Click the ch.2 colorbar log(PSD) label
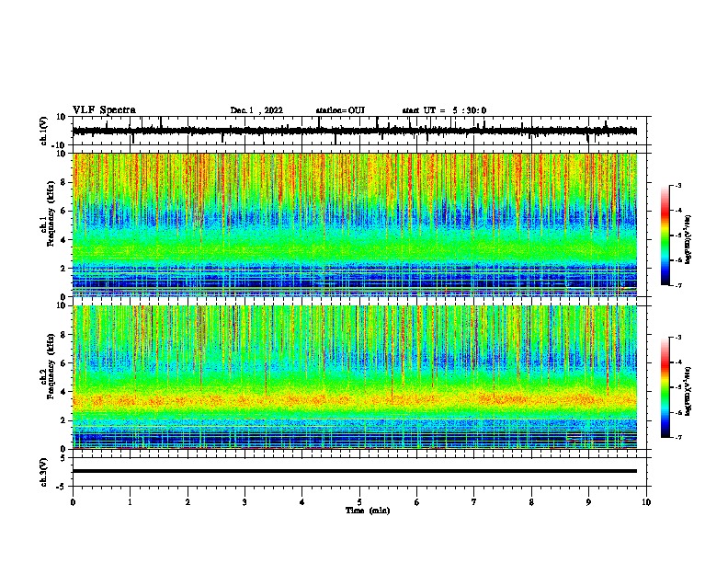Viewport: 728px width, 563px height. coord(688,391)
